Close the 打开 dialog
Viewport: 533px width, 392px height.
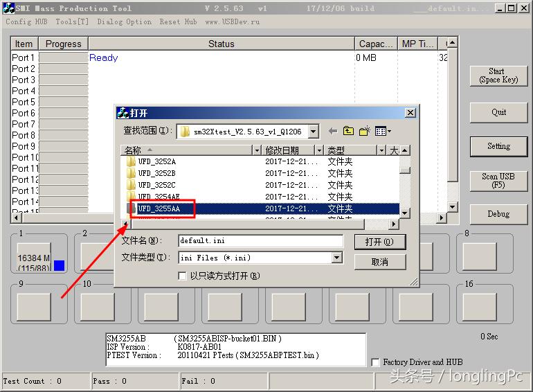click(410, 112)
